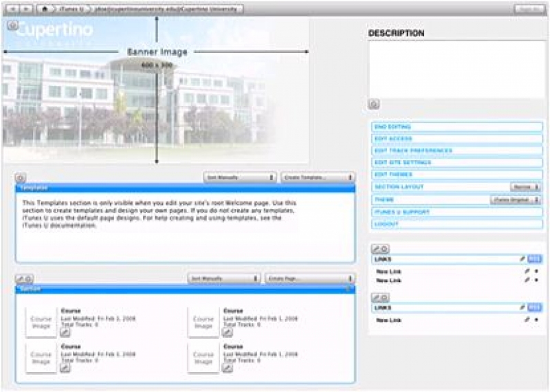This screenshot has width=550, height=392.
Task: Click the edit icon above the Section header
Action: pos(20,279)
